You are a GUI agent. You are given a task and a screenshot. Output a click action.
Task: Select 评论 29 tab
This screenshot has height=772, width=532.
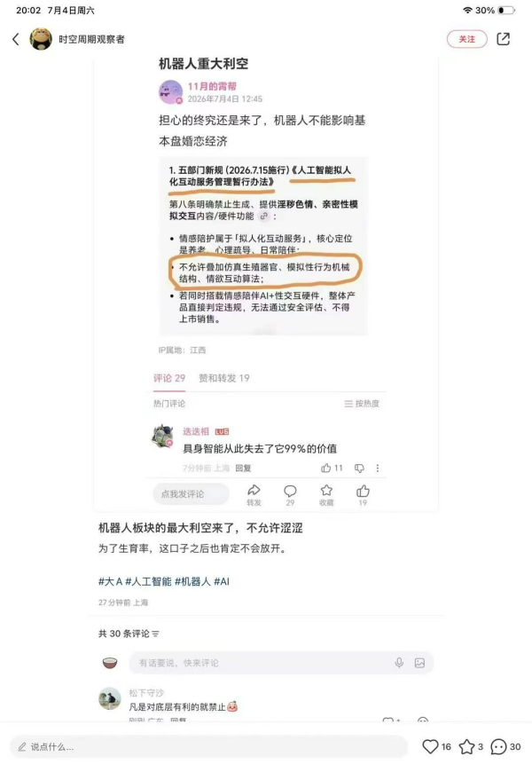[169, 378]
